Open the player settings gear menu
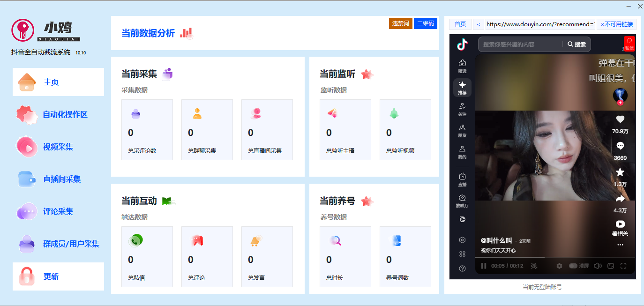Screen dimensions: 644x306 559,266
